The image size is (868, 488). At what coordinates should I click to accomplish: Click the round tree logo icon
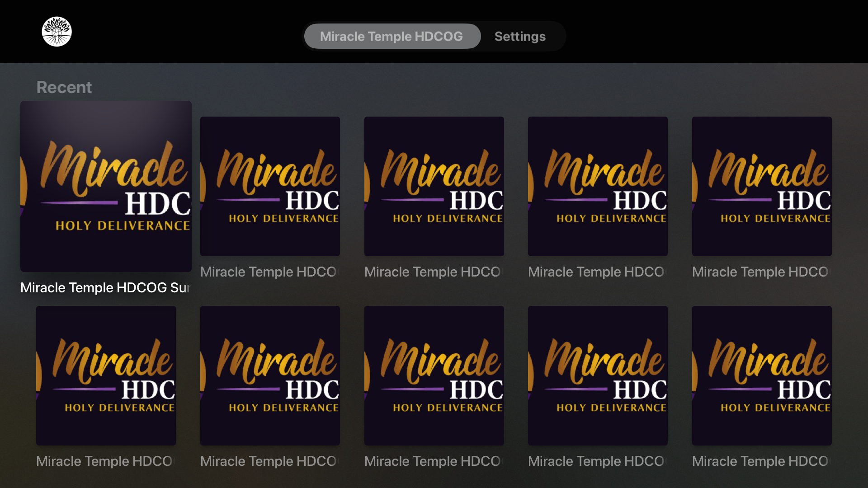click(x=57, y=32)
